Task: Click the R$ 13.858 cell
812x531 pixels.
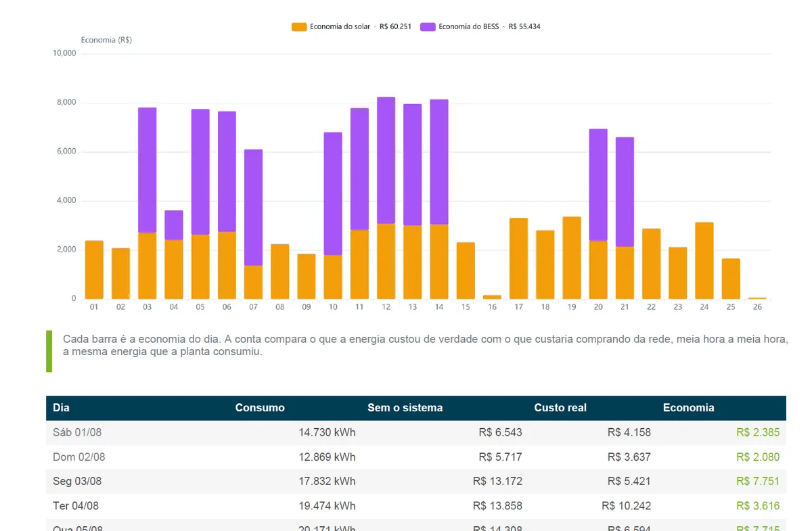Action: (497, 505)
